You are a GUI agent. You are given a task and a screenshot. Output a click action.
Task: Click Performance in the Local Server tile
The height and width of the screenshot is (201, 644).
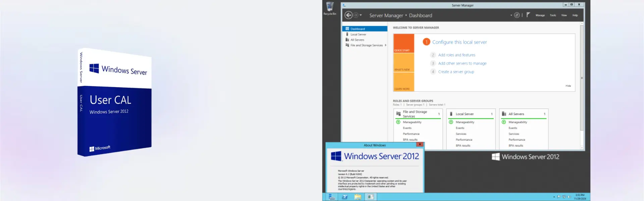464,140
